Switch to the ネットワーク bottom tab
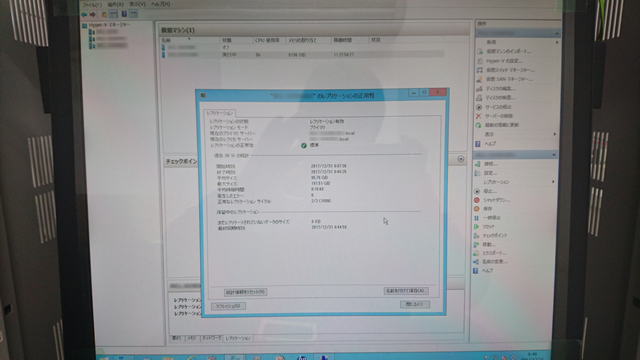Viewport: 640px width, 360px height. click(x=211, y=338)
